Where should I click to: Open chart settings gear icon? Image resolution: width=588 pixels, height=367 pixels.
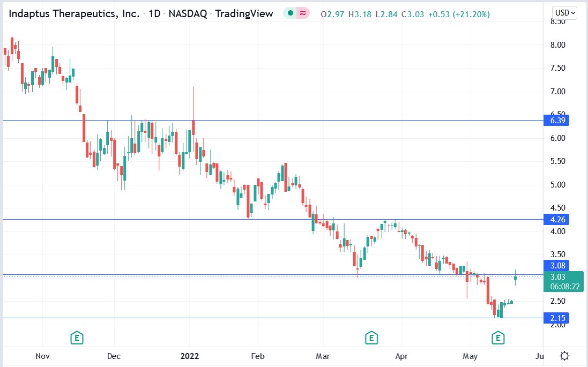point(564,356)
